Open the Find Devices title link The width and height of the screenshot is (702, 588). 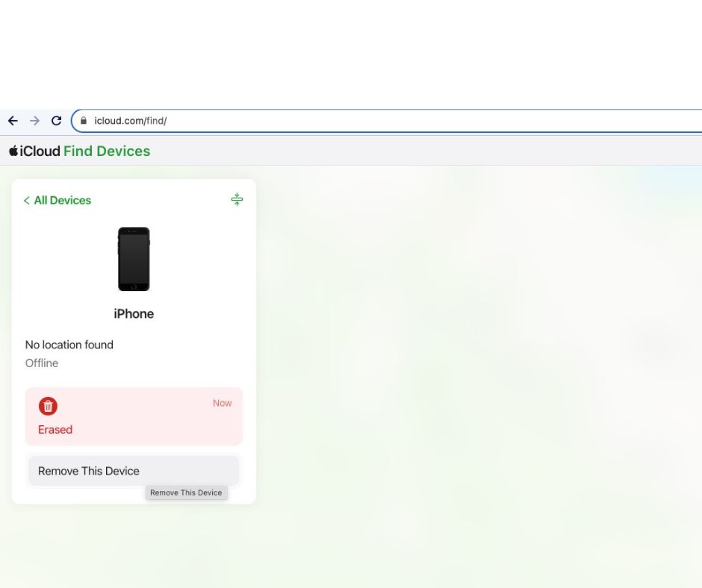click(x=107, y=151)
